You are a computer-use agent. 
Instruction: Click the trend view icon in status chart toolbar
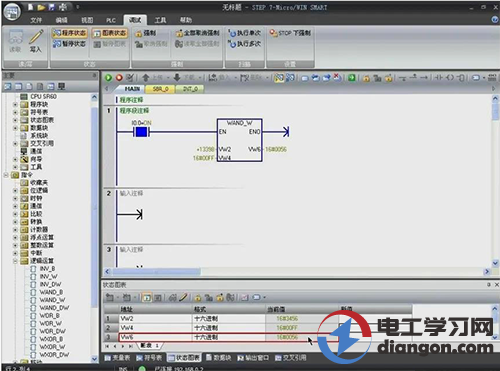(x=245, y=297)
